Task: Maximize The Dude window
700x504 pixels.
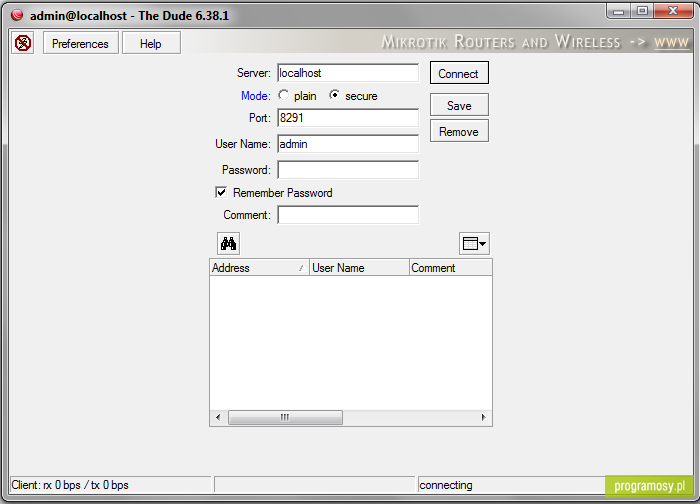Action: click(x=642, y=11)
